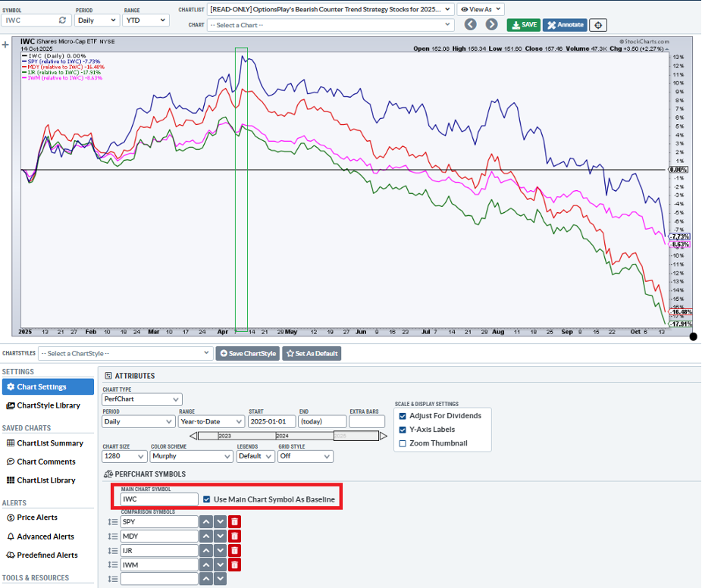
Task: Move IJR symbol up
Action: click(206, 550)
